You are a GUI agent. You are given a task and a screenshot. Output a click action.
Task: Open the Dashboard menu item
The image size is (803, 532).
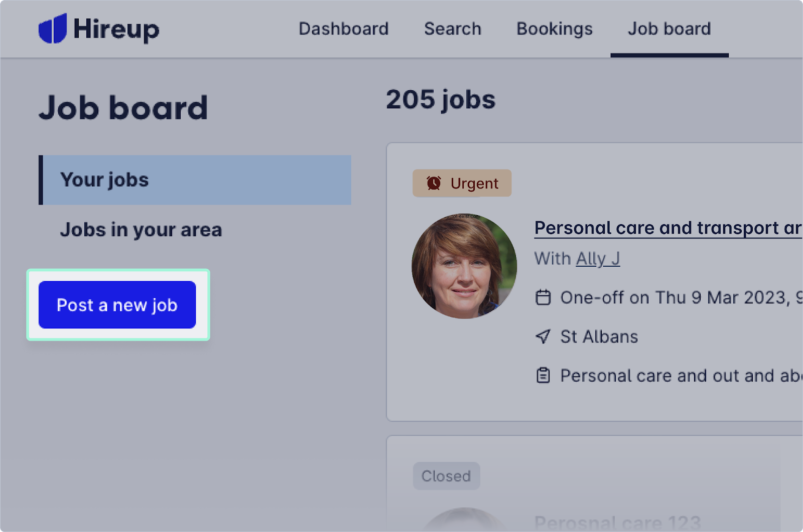click(x=343, y=29)
